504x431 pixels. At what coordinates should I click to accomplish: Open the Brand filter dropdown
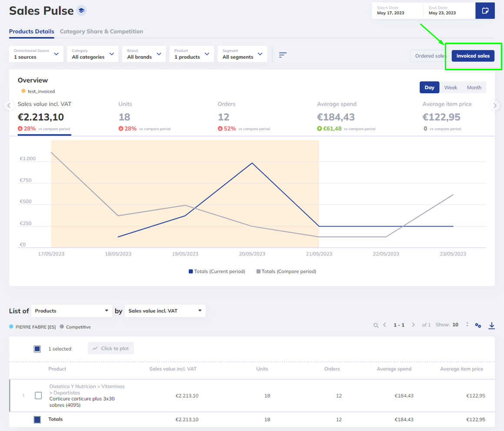tap(144, 54)
